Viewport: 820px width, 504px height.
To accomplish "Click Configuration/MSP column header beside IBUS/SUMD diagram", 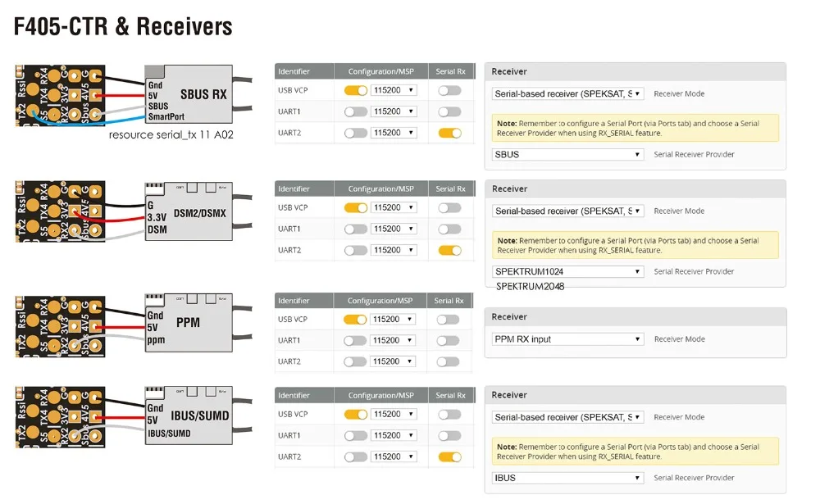I will (x=380, y=395).
